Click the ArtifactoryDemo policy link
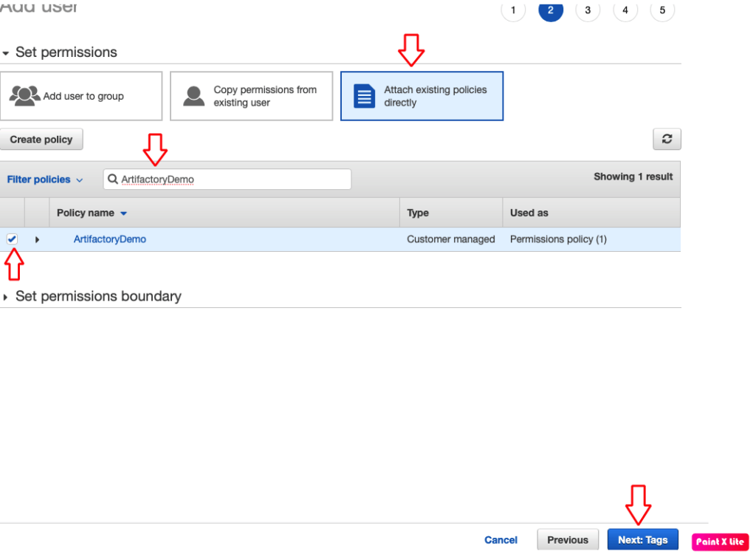The width and height of the screenshot is (756, 557). pos(109,239)
